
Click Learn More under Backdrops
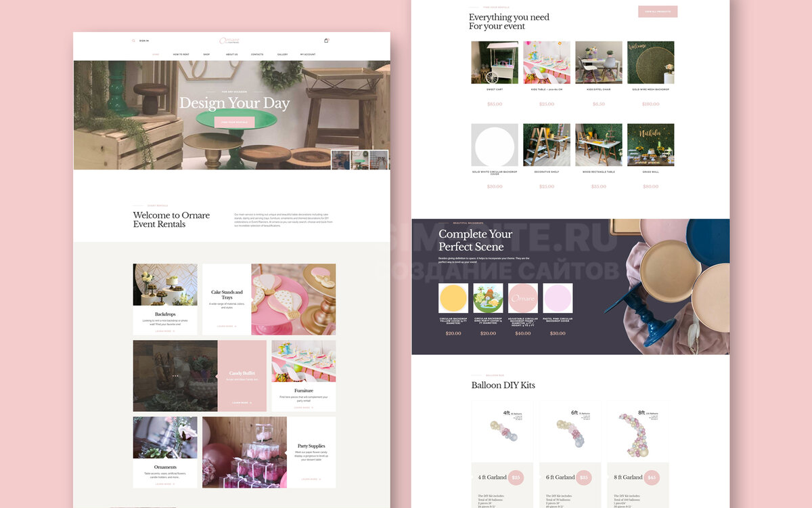[x=165, y=331]
